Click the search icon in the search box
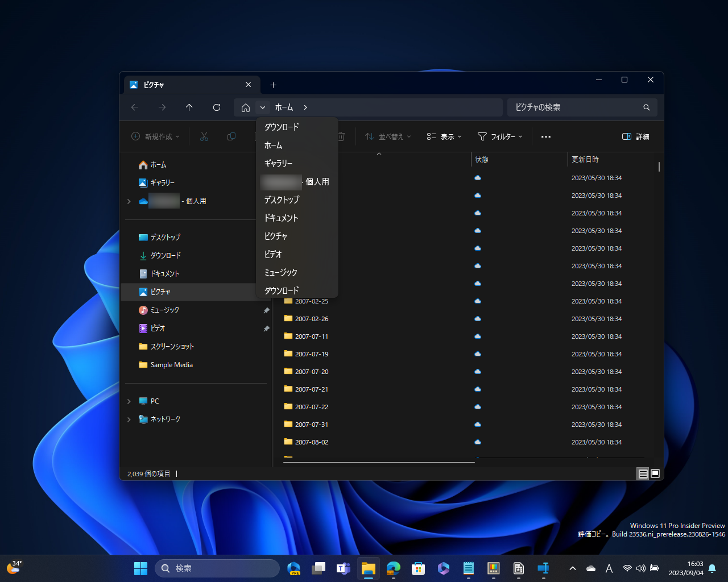Viewport: 728px width, 582px height. pyautogui.click(x=646, y=107)
